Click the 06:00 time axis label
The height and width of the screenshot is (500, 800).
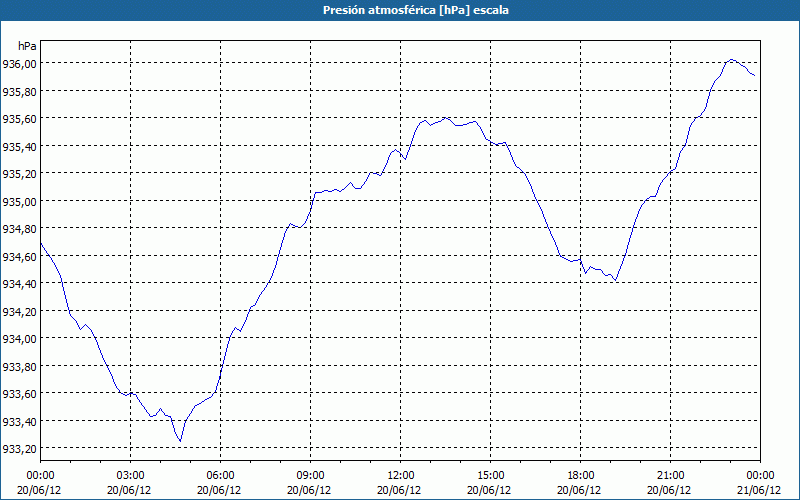220,476
